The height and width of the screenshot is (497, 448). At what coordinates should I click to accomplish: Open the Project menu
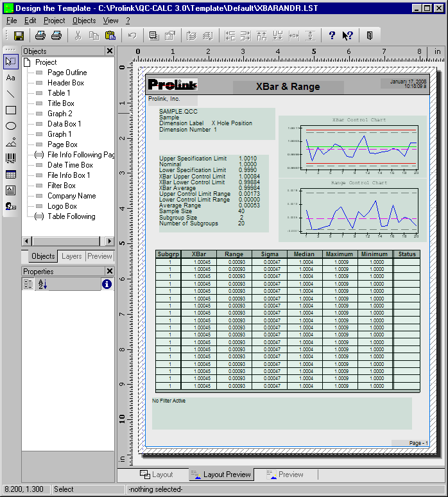pos(54,21)
